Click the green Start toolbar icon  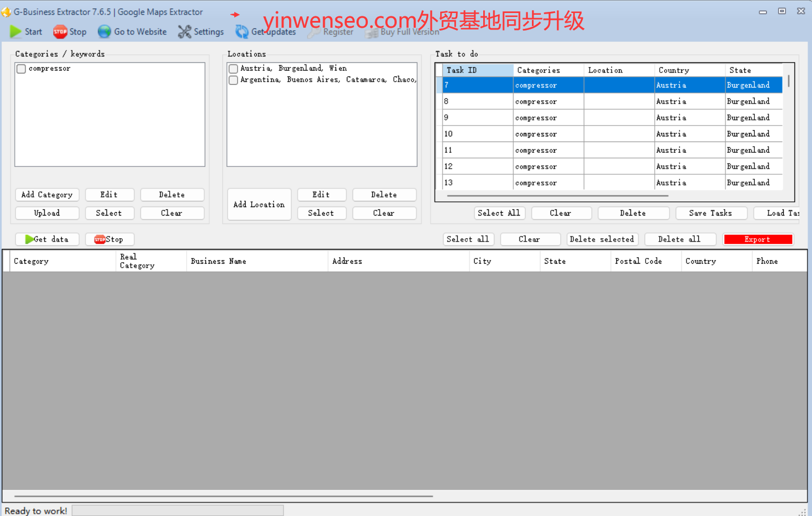click(x=16, y=32)
